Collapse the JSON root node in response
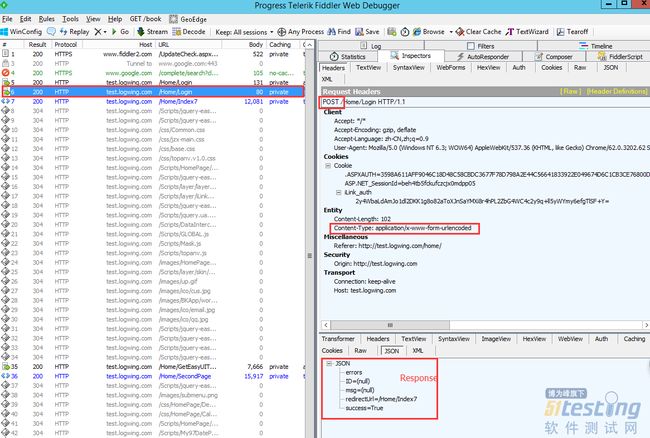This screenshot has width=650, height=438. [x=329, y=364]
